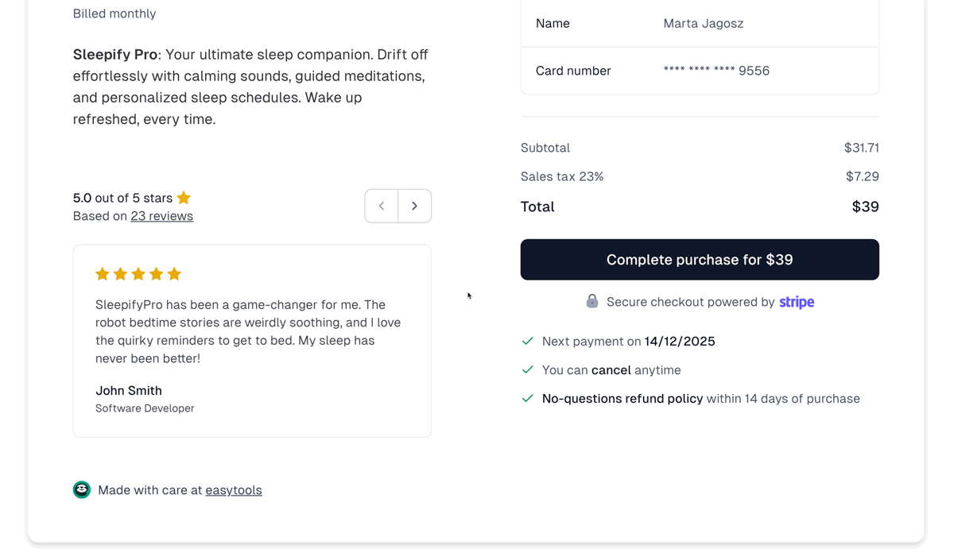Click the padlock secure checkout icon
This screenshot has height=560, width=954.
pos(592,301)
